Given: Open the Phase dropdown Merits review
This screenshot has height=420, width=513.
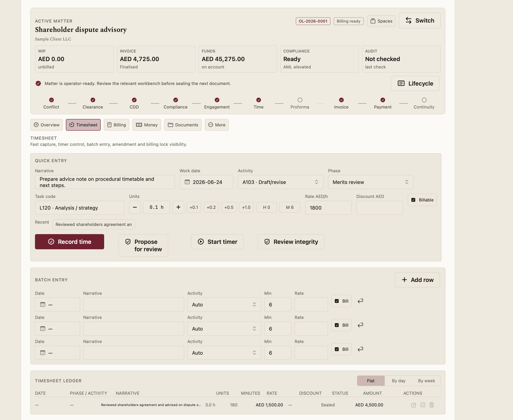Looking at the screenshot, I should pyautogui.click(x=371, y=182).
